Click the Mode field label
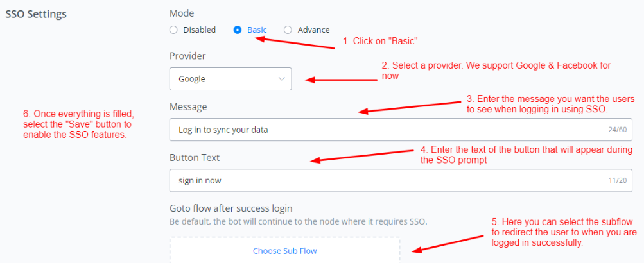This screenshot has width=644, height=263. (x=182, y=13)
